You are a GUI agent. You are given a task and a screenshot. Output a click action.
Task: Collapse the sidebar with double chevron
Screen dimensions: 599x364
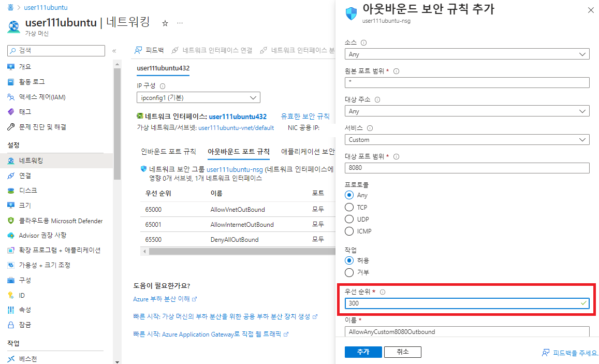click(114, 51)
